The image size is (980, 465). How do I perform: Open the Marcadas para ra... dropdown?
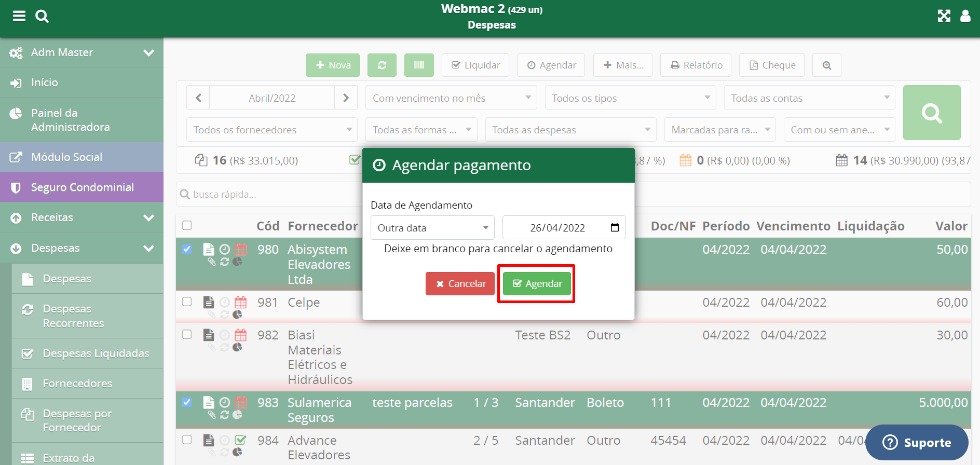coord(720,129)
